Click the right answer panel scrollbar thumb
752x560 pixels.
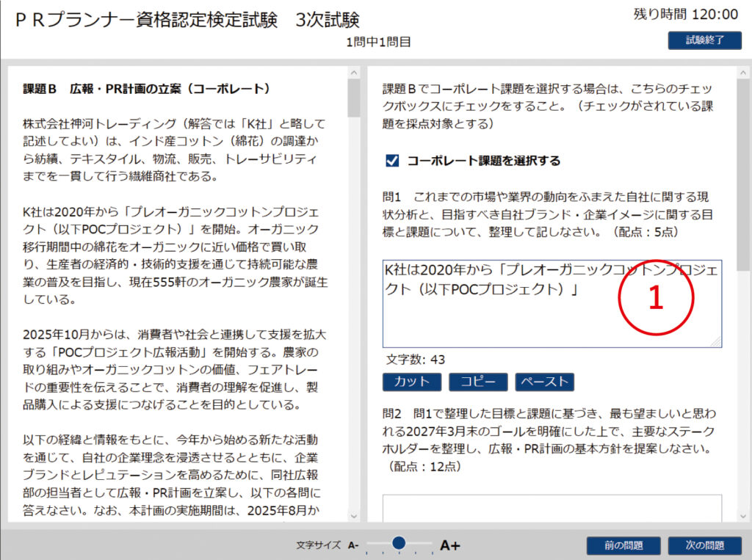tap(743, 176)
